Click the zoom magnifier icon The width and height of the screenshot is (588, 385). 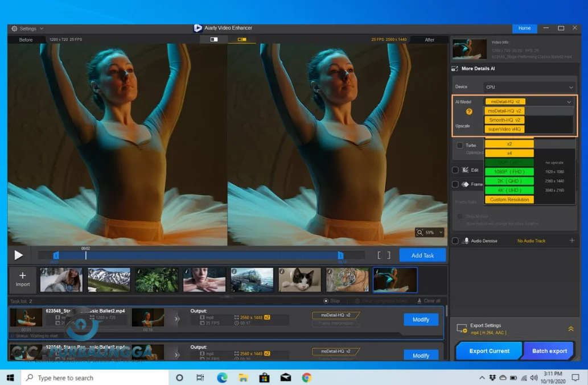tap(420, 233)
